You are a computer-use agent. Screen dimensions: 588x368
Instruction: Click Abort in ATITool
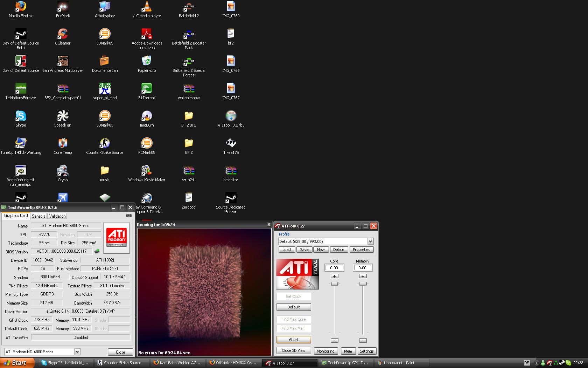(x=294, y=340)
